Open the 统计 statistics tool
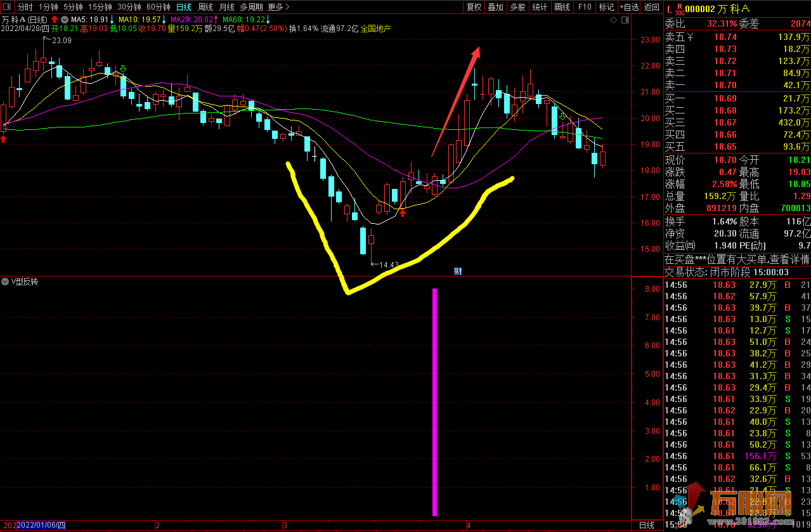811x532 pixels. click(x=540, y=7)
